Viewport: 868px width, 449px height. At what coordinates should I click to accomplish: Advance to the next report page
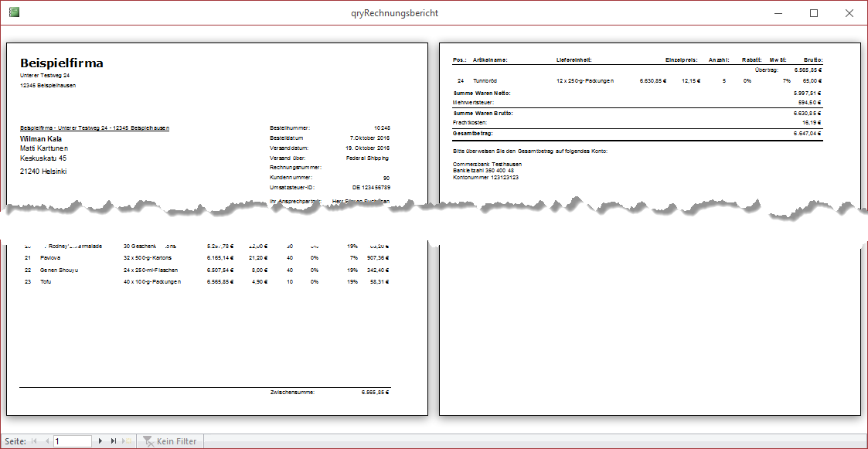[100, 441]
